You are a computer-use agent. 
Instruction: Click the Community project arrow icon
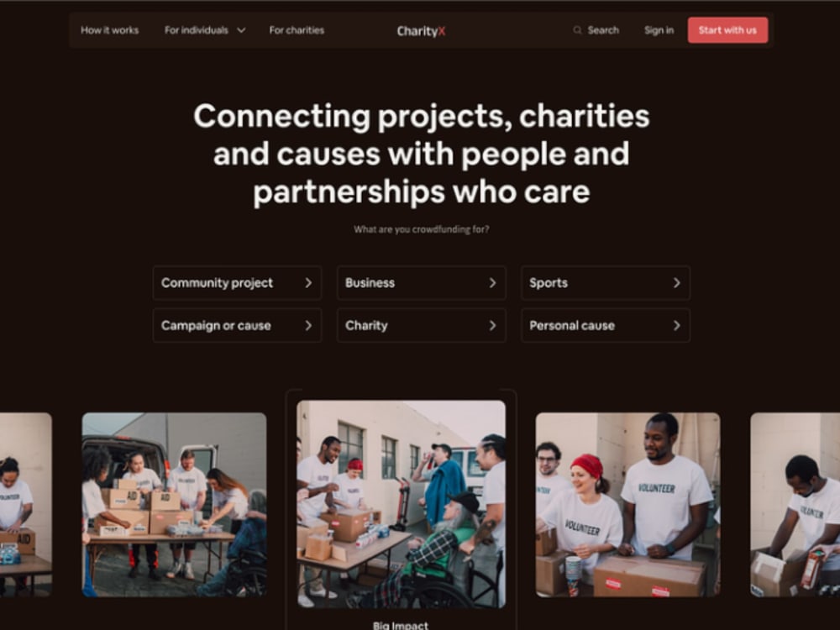click(x=308, y=283)
